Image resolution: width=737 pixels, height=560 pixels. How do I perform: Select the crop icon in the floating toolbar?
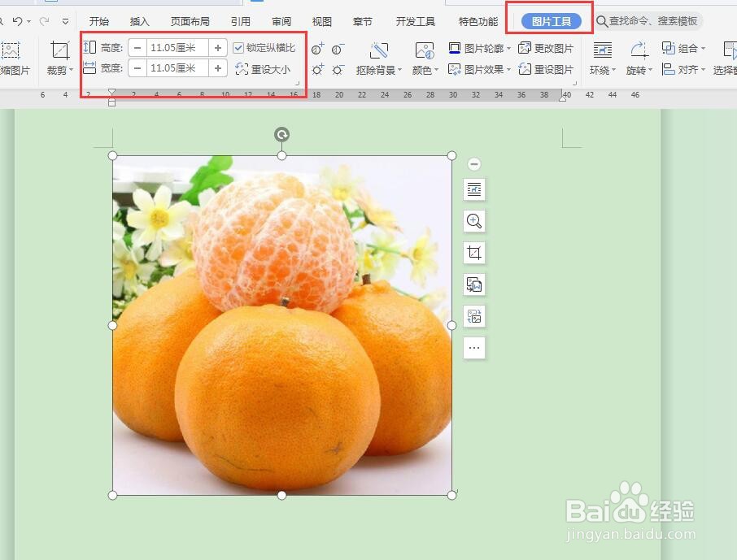474,254
